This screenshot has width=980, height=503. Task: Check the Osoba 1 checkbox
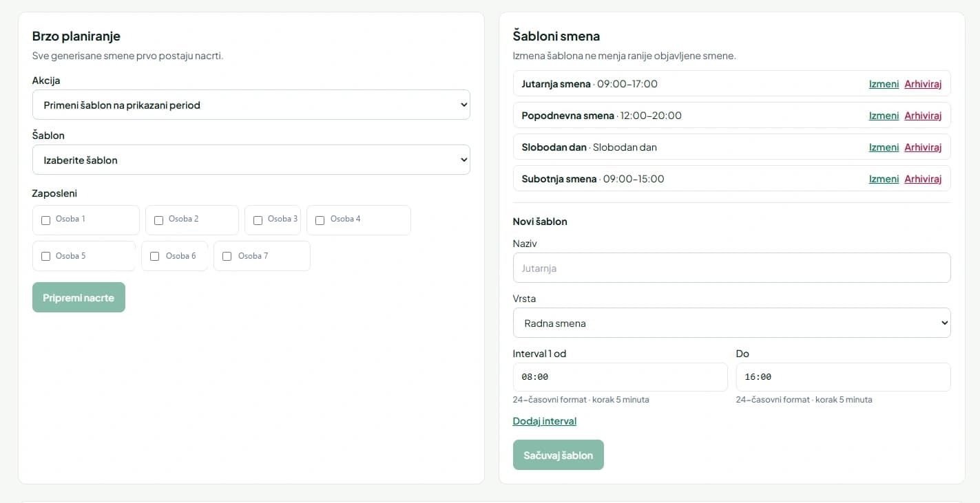(x=46, y=220)
